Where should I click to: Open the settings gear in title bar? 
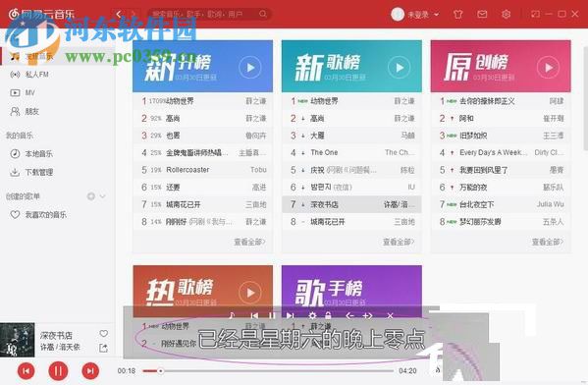(506, 15)
